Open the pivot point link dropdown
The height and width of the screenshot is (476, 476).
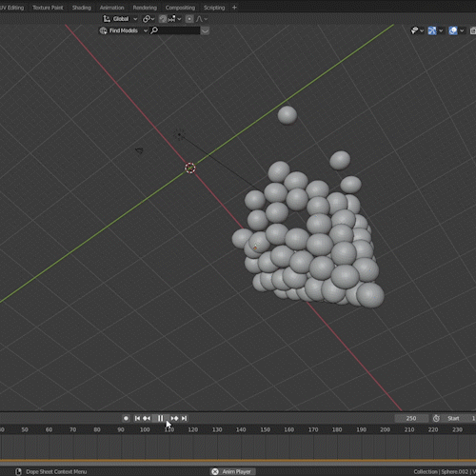pyautogui.click(x=149, y=19)
